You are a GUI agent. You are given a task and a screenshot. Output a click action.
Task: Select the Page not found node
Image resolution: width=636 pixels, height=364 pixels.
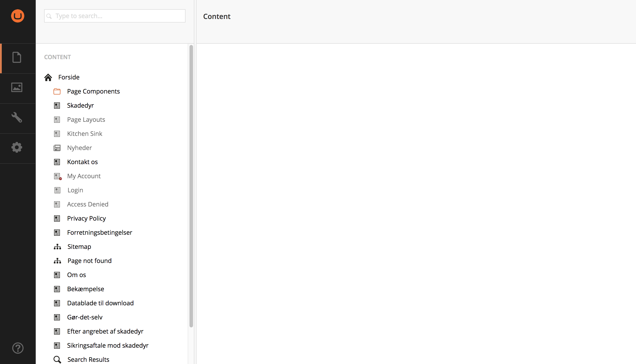89,261
